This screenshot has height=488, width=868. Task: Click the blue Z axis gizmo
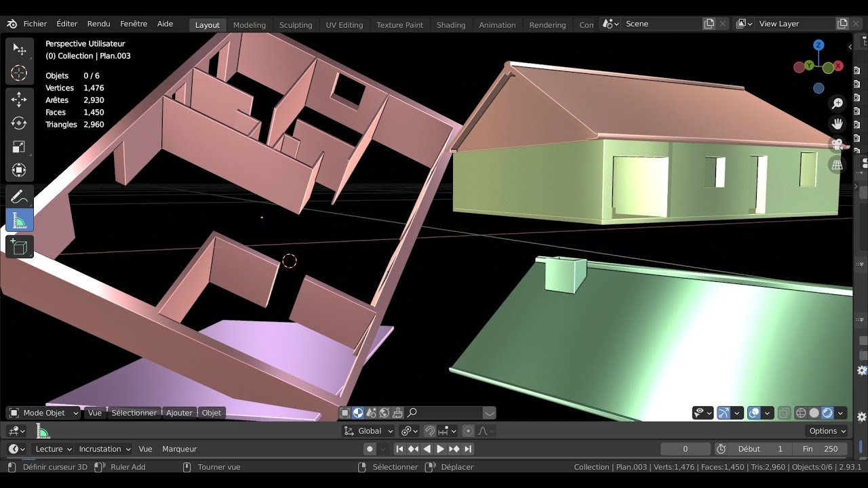(x=818, y=45)
